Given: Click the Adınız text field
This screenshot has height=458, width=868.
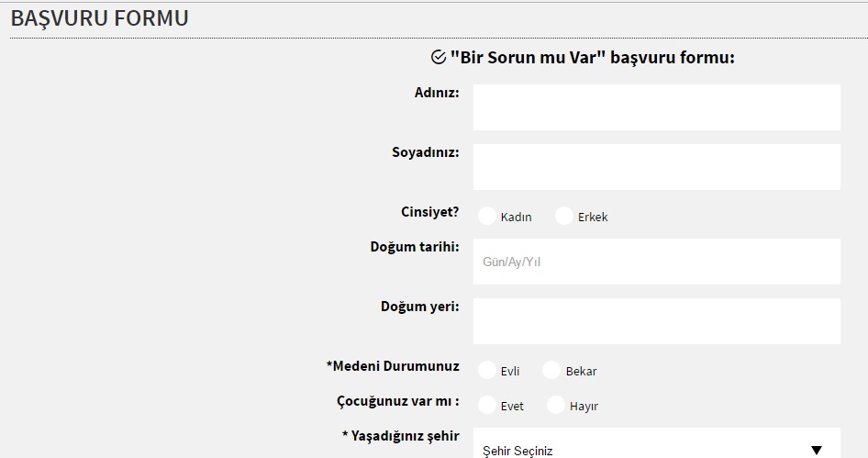Looking at the screenshot, I should click(x=657, y=107).
